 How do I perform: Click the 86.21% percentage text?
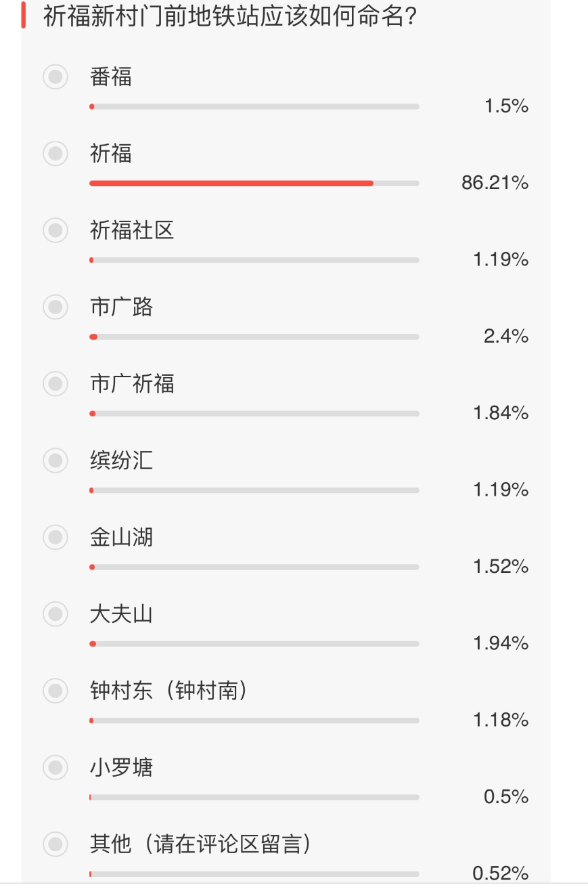click(x=495, y=183)
